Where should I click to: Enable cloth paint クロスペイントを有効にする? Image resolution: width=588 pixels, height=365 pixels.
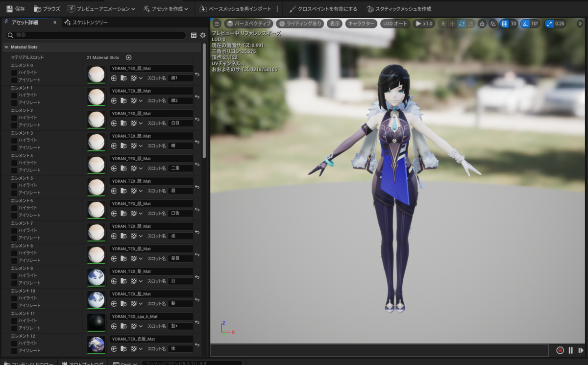pyautogui.click(x=322, y=9)
